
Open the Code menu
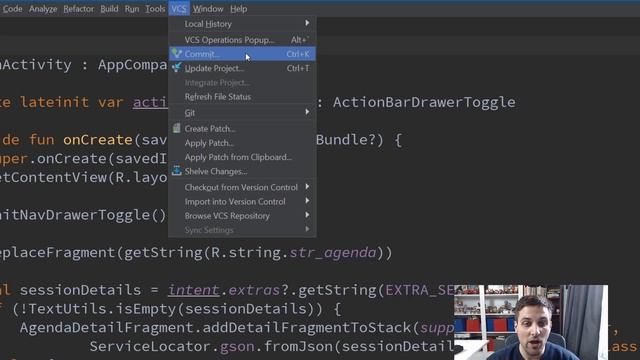tap(12, 9)
